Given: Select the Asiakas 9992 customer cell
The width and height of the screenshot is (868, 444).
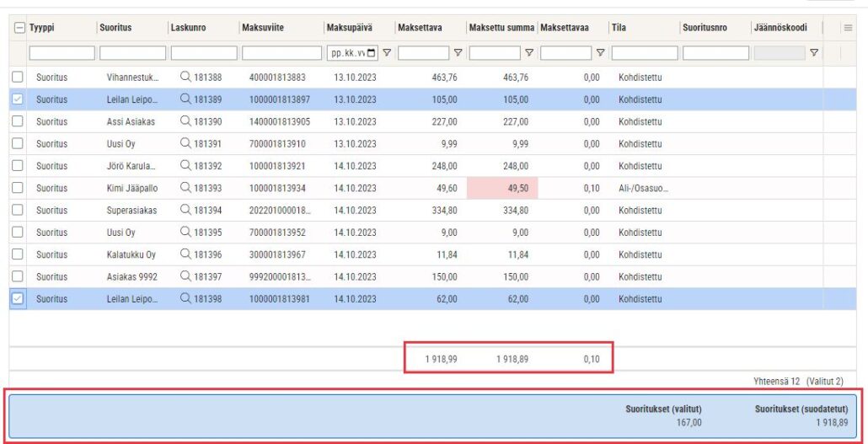Looking at the screenshot, I should pyautogui.click(x=132, y=277).
